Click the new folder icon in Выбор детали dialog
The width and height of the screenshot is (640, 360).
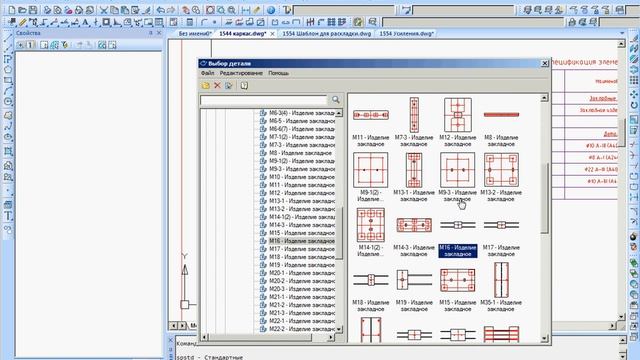206,85
